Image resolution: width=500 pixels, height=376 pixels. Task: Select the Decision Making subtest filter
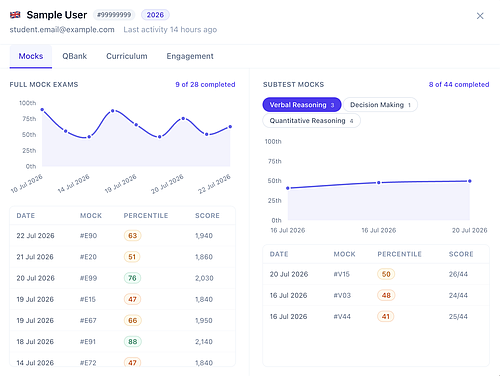click(x=380, y=105)
